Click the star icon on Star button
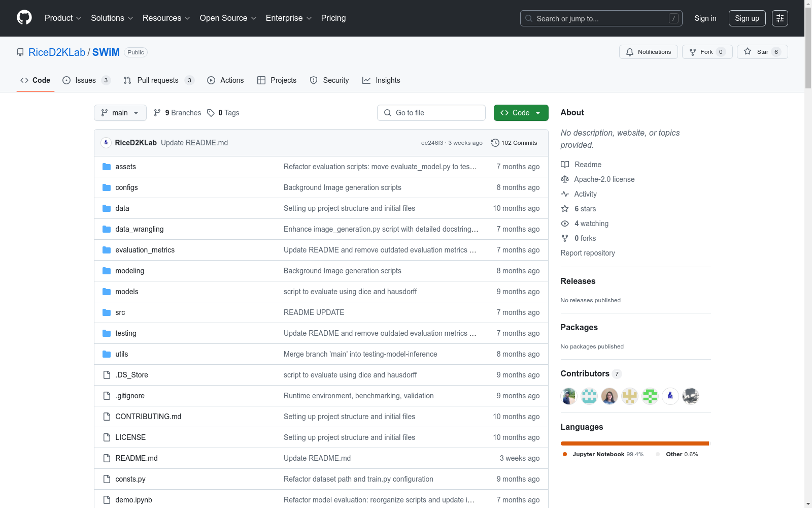812x508 pixels. click(x=748, y=51)
